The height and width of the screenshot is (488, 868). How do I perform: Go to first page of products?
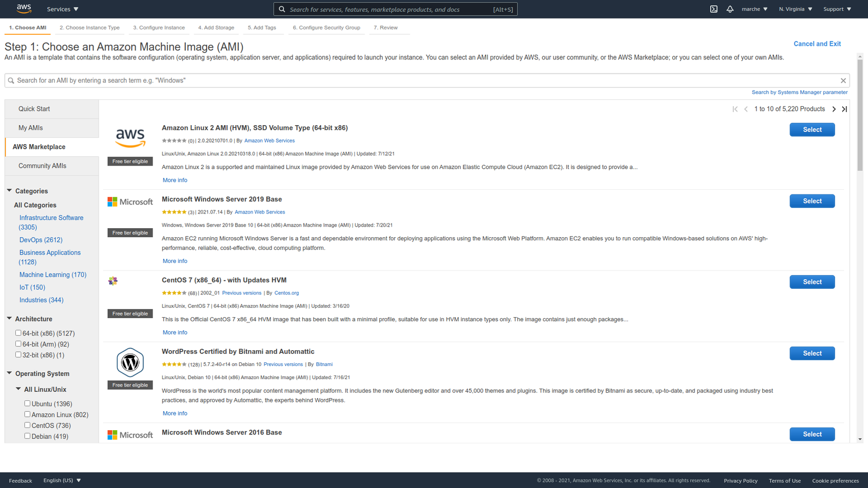735,109
